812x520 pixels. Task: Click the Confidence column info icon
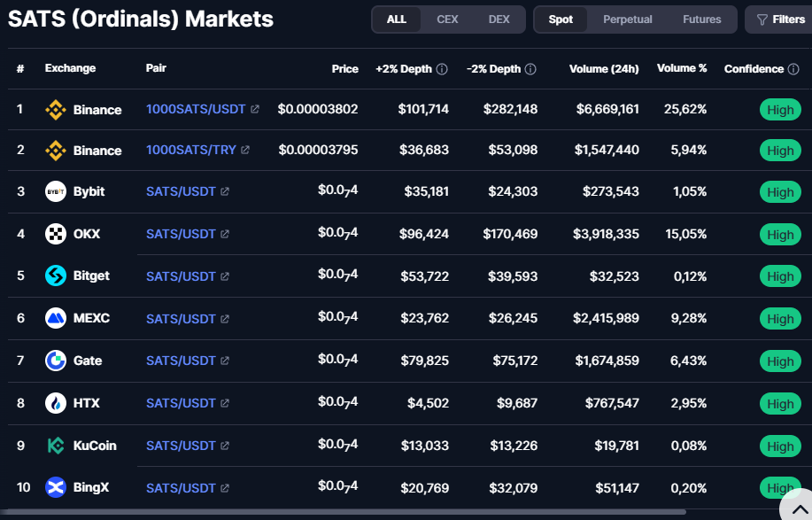(793, 69)
